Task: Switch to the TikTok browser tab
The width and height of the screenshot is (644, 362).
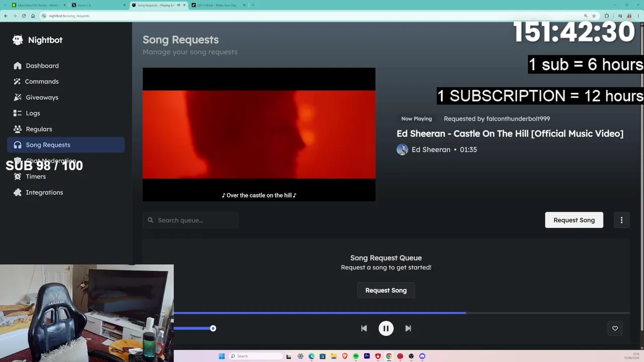Action: [x=218, y=5]
